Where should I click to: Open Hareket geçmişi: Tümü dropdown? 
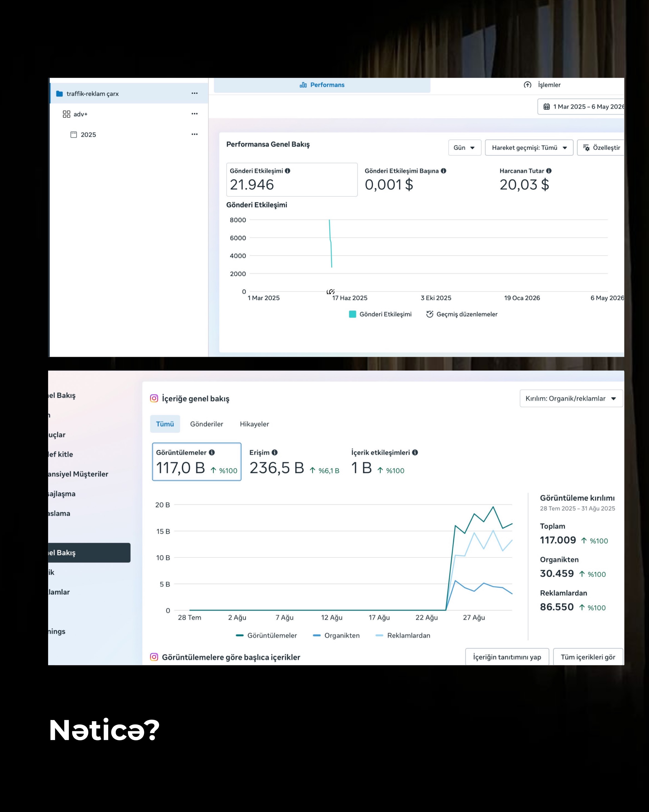(x=529, y=148)
